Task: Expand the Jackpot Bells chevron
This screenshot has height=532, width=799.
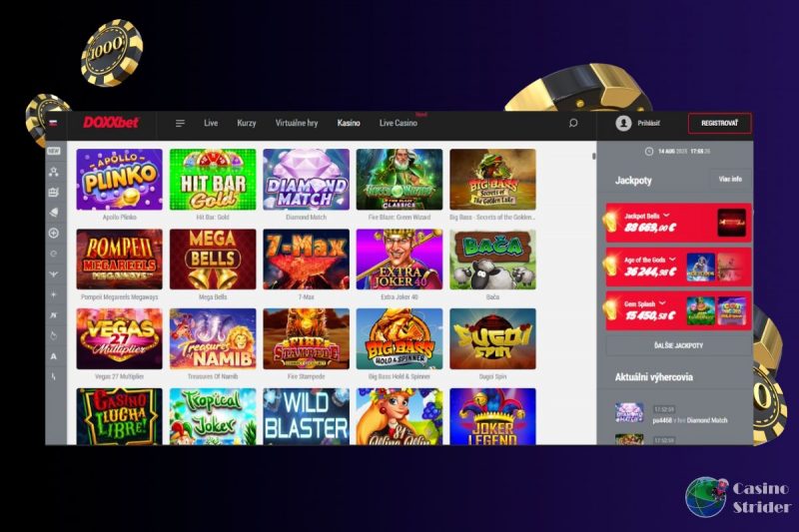Action: point(666,216)
